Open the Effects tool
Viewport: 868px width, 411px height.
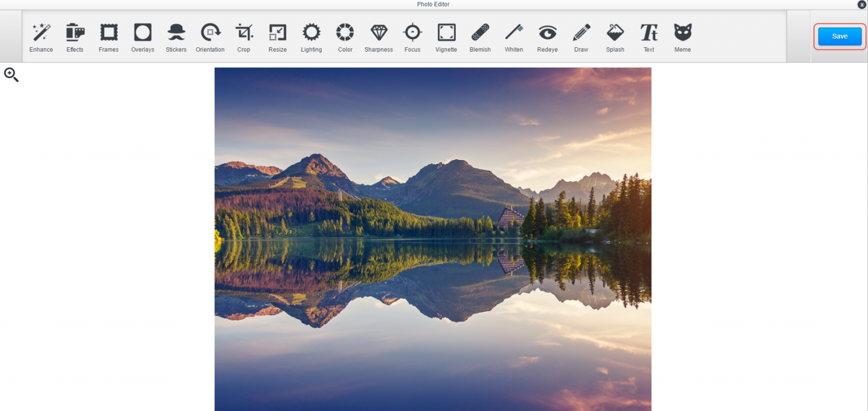pos(75,37)
